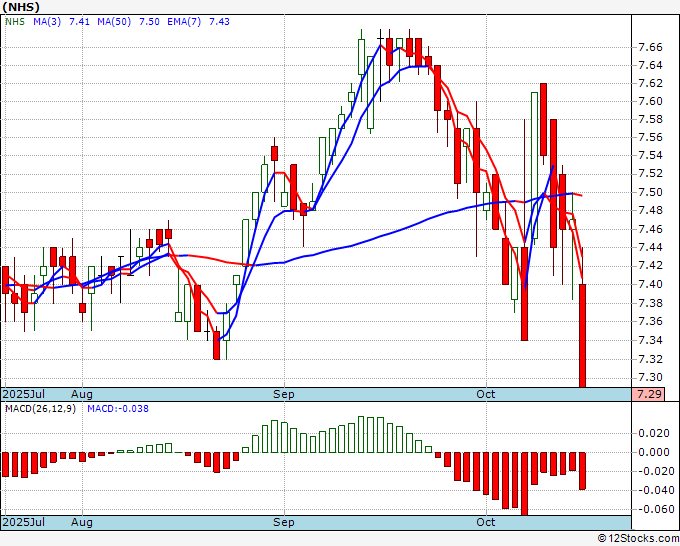
Task: Click the current price 7.29 tag
Action: [x=648, y=394]
